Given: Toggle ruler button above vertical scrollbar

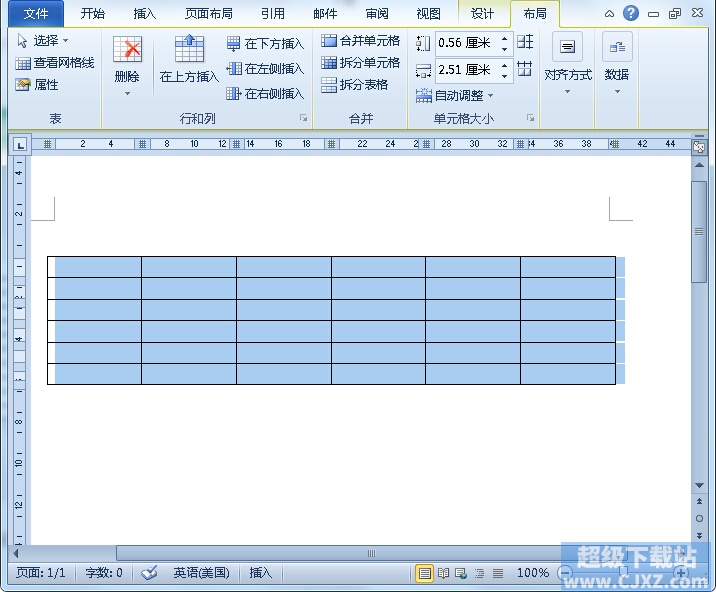Looking at the screenshot, I should click(699, 146).
